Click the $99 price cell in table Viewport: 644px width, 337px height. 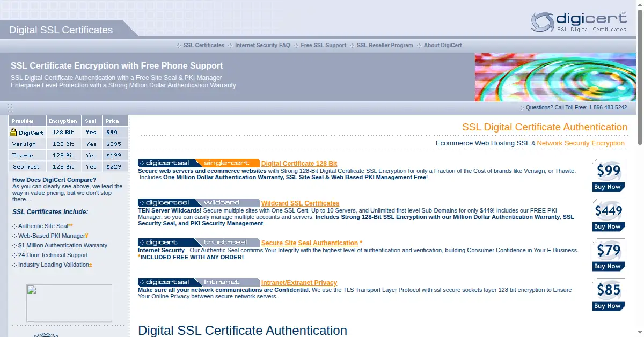(116, 133)
